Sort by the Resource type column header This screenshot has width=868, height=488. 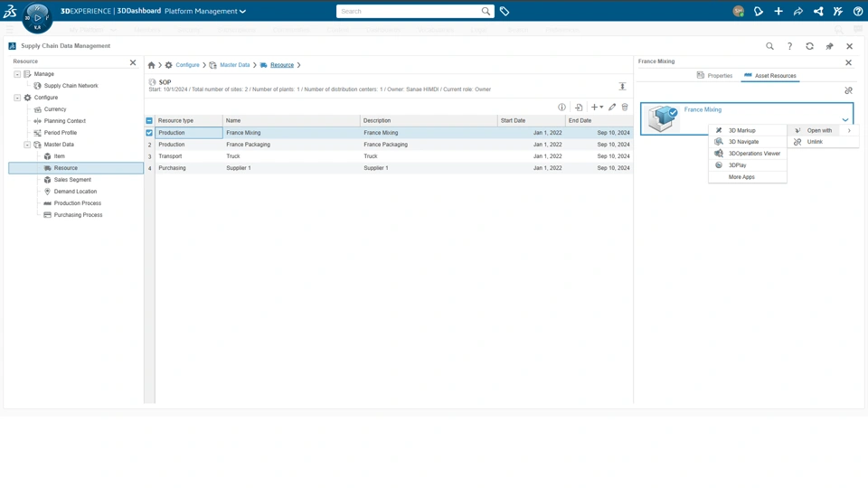(x=189, y=120)
